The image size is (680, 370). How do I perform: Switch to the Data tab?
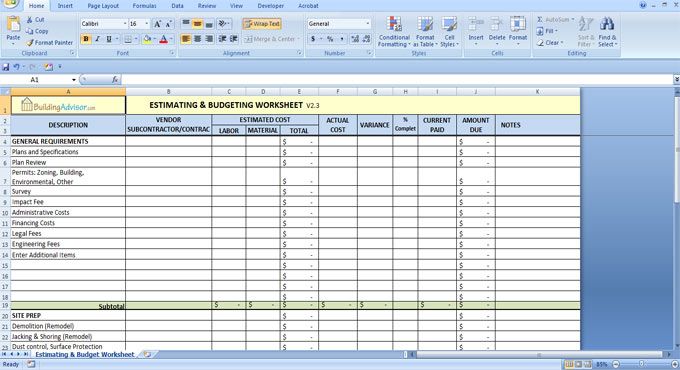click(x=177, y=6)
